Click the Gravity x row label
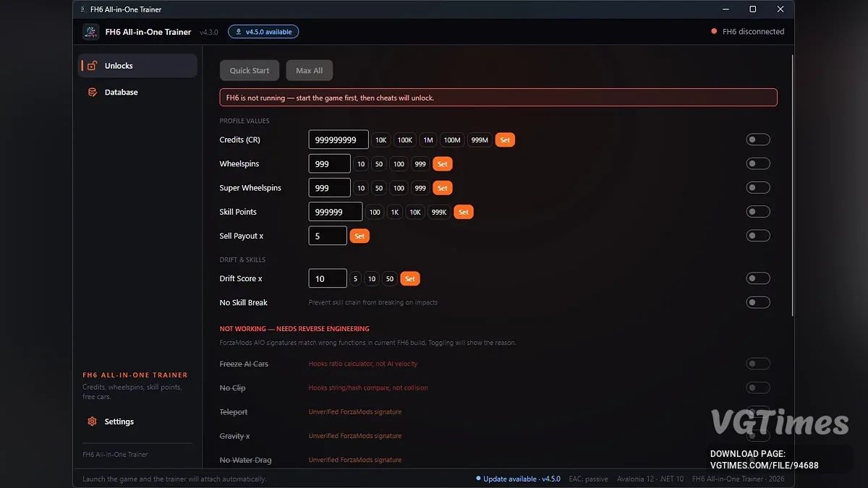 coord(234,436)
